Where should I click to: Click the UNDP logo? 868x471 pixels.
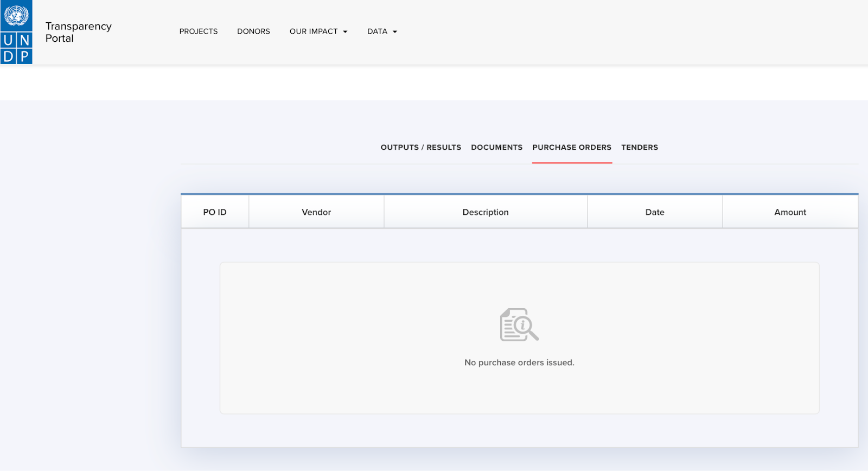click(16, 32)
